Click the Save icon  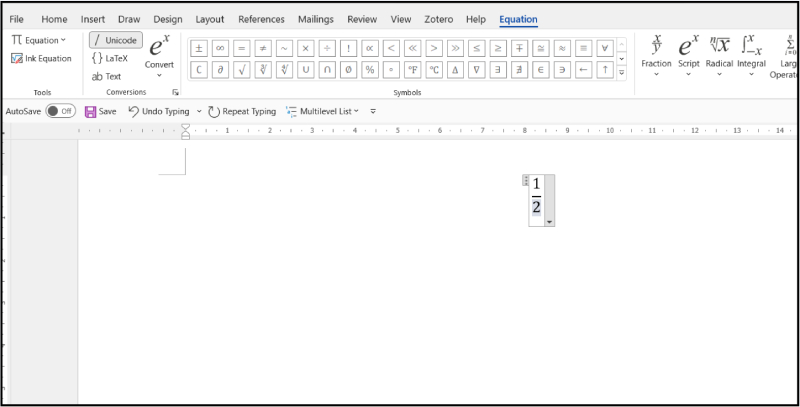[x=91, y=111]
